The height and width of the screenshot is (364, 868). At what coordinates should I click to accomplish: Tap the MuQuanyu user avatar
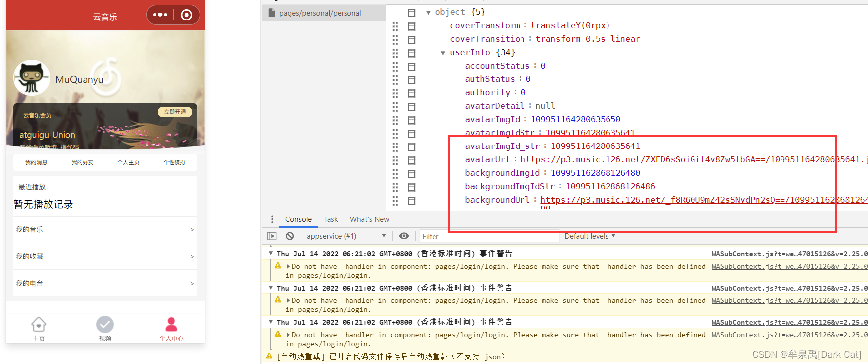pos(31,78)
